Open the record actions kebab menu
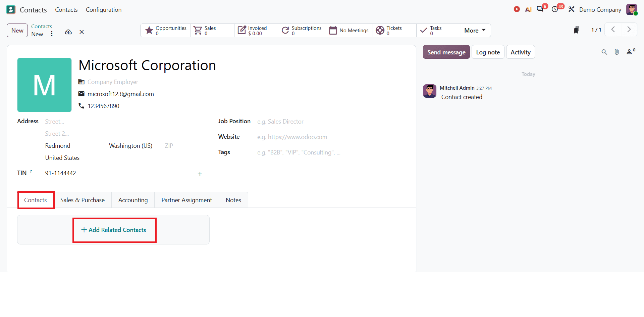 click(x=52, y=34)
